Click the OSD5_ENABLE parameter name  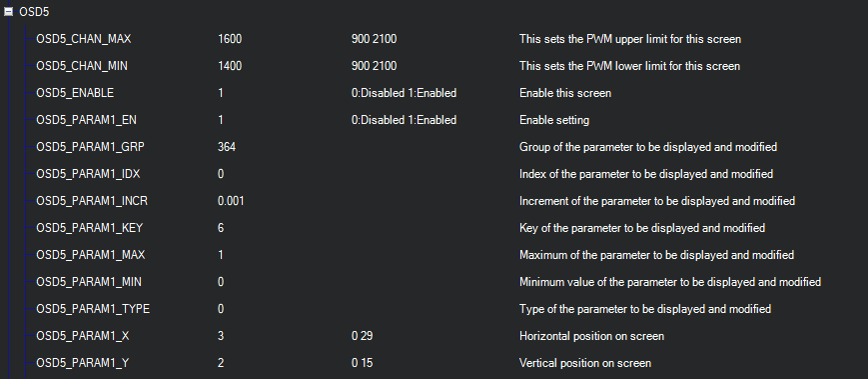(75, 93)
